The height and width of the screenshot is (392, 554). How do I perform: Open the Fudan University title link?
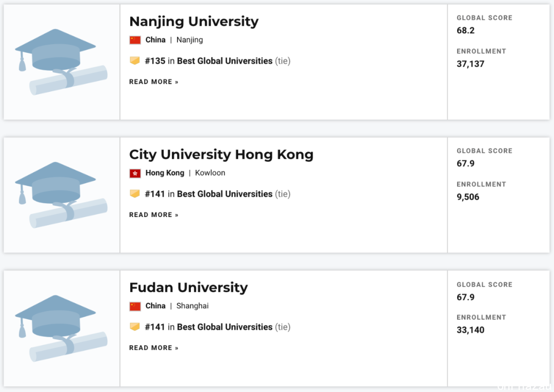(x=189, y=288)
